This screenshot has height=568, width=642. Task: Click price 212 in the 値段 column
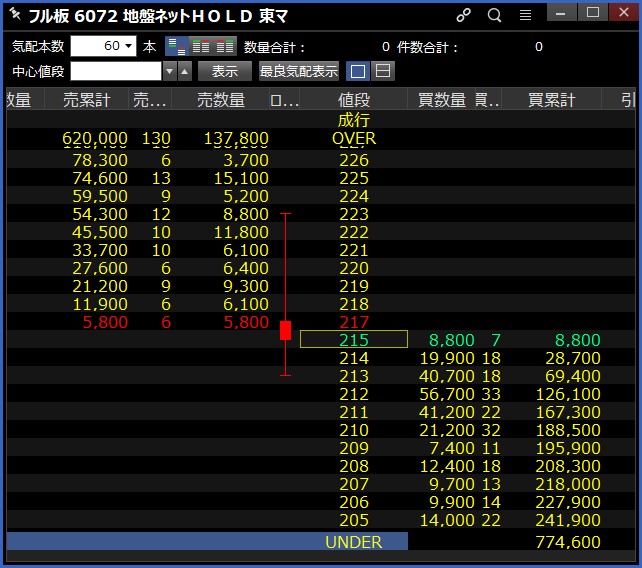[354, 394]
